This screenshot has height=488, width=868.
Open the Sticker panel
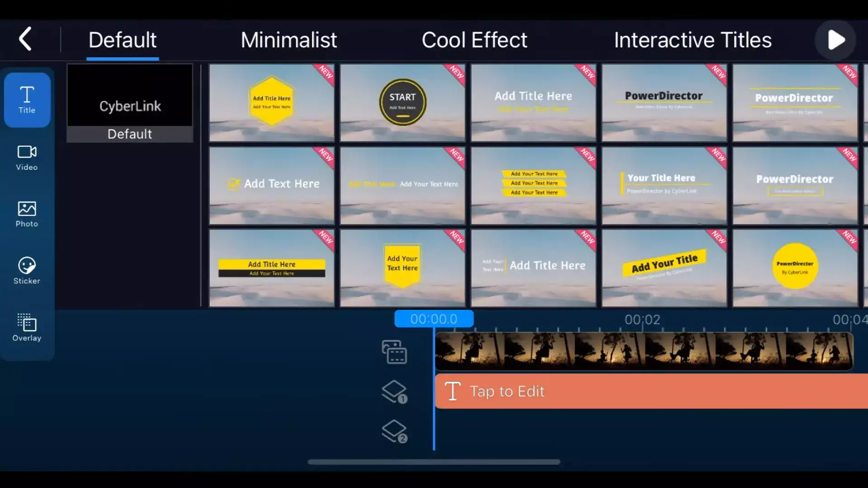pyautogui.click(x=27, y=271)
